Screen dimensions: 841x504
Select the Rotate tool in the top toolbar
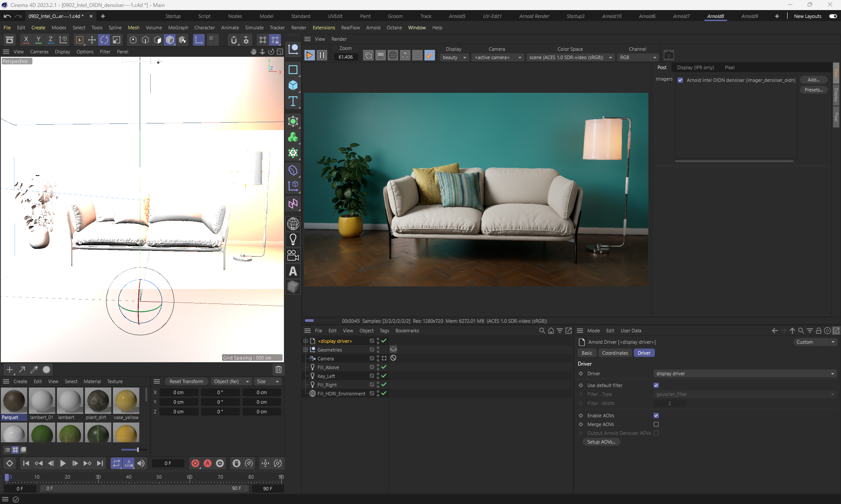(x=104, y=40)
